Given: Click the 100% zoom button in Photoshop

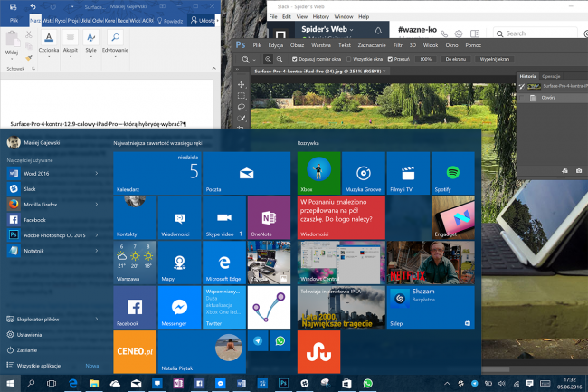Looking at the screenshot, I should click(426, 59).
